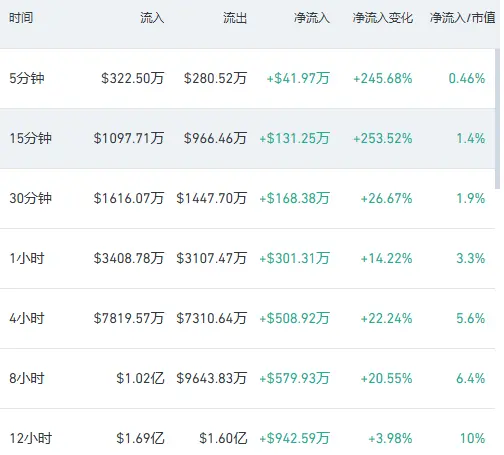Click outflow value $1.60亿
Viewport: 504px width, 455px height.
pyautogui.click(x=223, y=438)
